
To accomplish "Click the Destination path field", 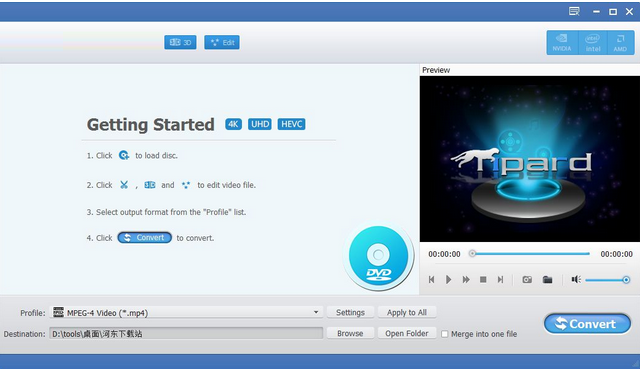I will 186,333.
